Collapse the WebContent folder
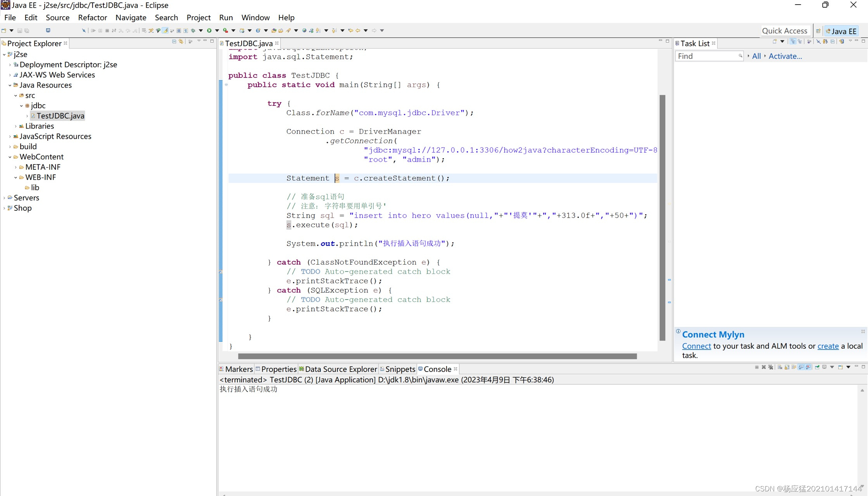868x496 pixels. 10,157
